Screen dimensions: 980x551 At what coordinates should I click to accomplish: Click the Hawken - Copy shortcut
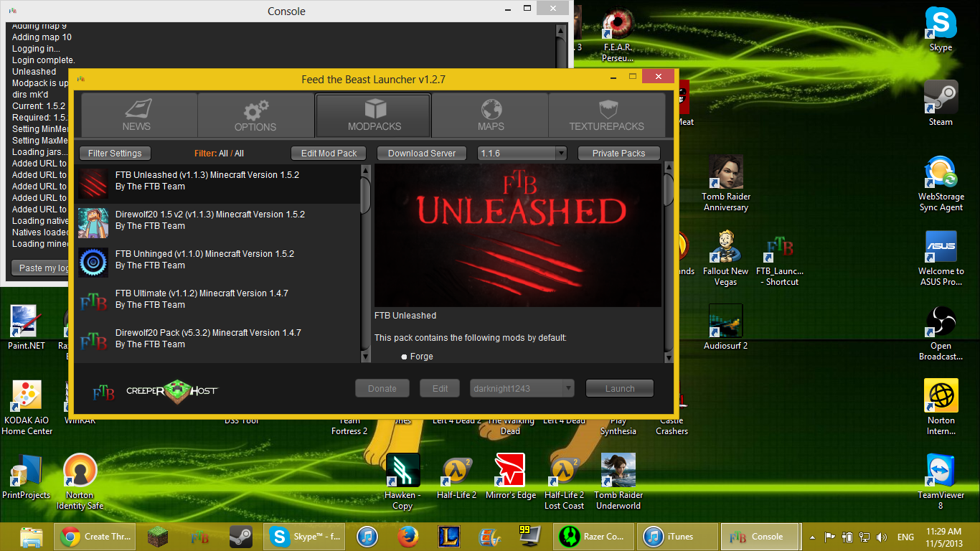point(402,481)
